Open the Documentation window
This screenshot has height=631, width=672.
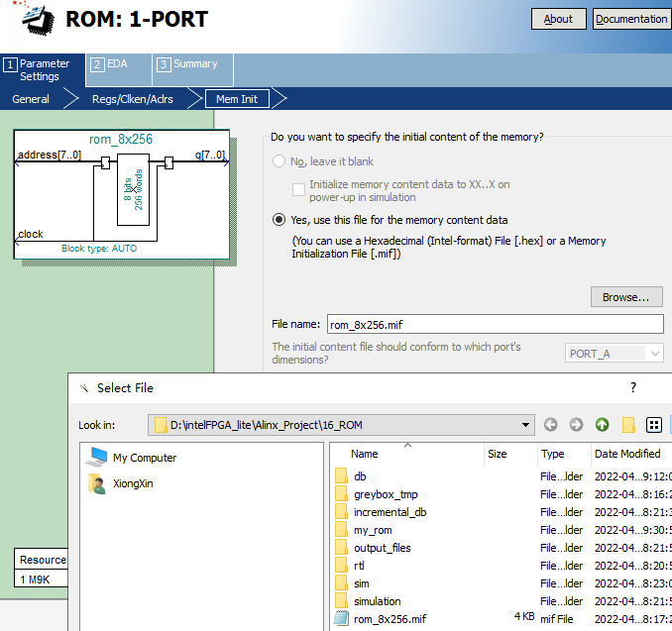coord(631,19)
